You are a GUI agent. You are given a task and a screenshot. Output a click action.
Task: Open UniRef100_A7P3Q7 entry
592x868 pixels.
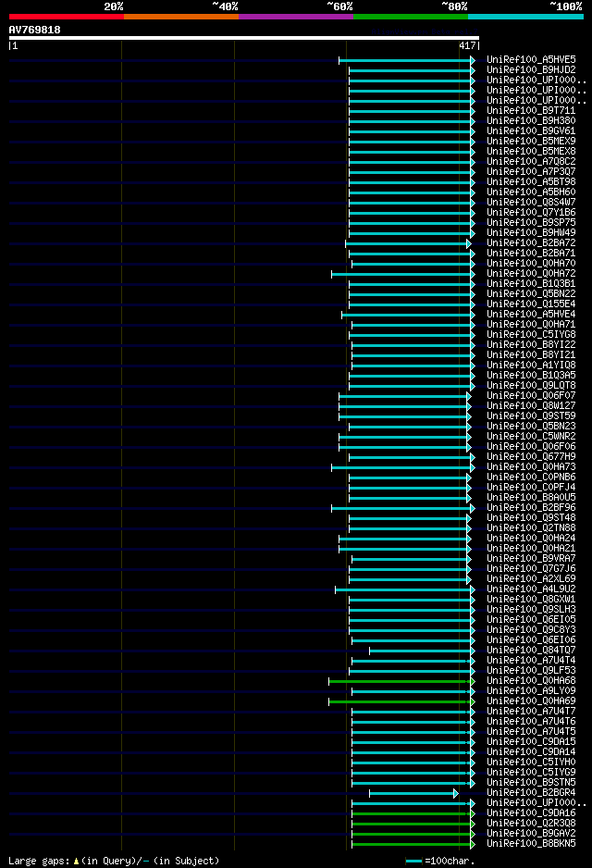pos(531,171)
